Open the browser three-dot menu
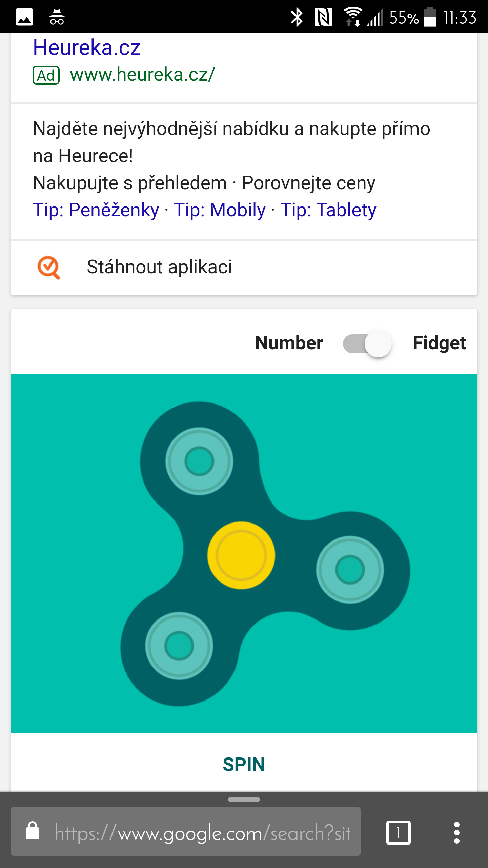 (456, 832)
